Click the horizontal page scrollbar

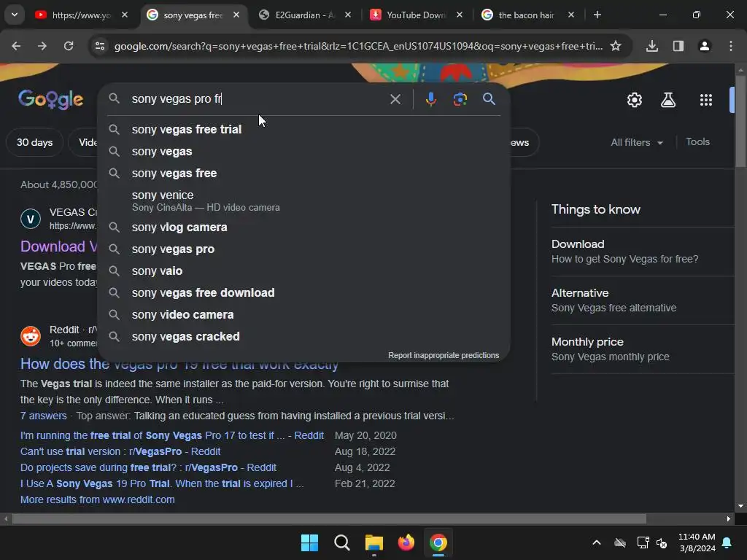329,518
